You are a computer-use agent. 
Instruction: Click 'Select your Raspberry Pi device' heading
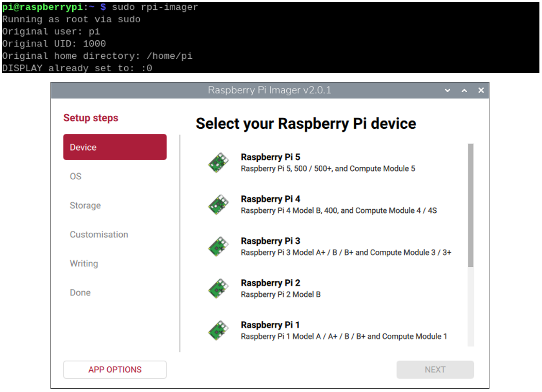tap(306, 124)
